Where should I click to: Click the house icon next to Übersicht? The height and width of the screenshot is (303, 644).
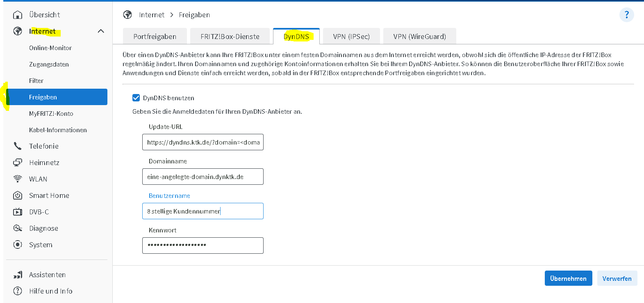click(18, 15)
